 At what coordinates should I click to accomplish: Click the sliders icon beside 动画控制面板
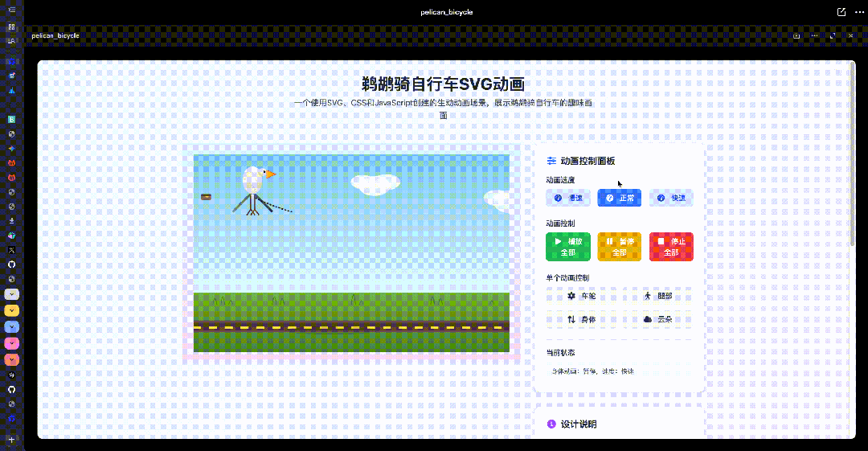(x=551, y=161)
